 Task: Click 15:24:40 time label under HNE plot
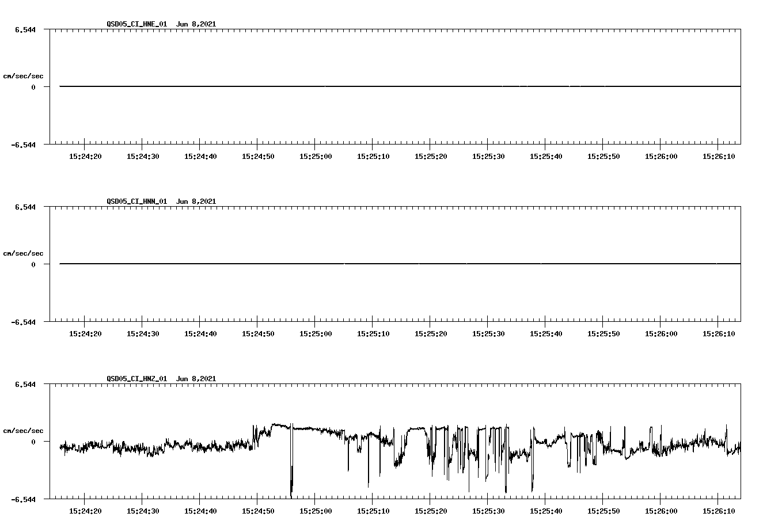pyautogui.click(x=200, y=157)
